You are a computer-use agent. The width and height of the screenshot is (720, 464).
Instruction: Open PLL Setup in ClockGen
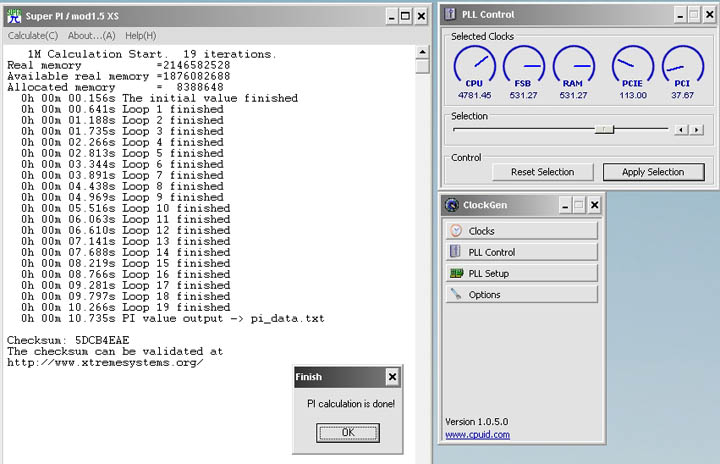522,273
